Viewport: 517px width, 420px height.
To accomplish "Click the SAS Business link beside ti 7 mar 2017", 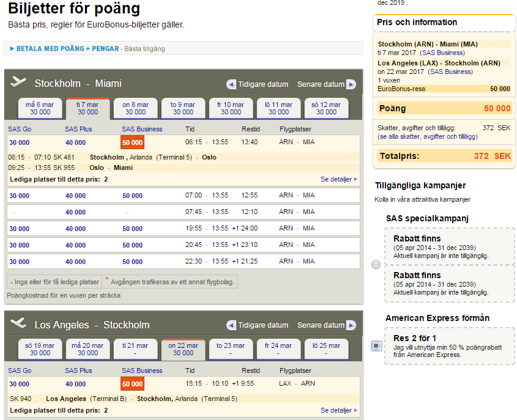I will pos(442,53).
